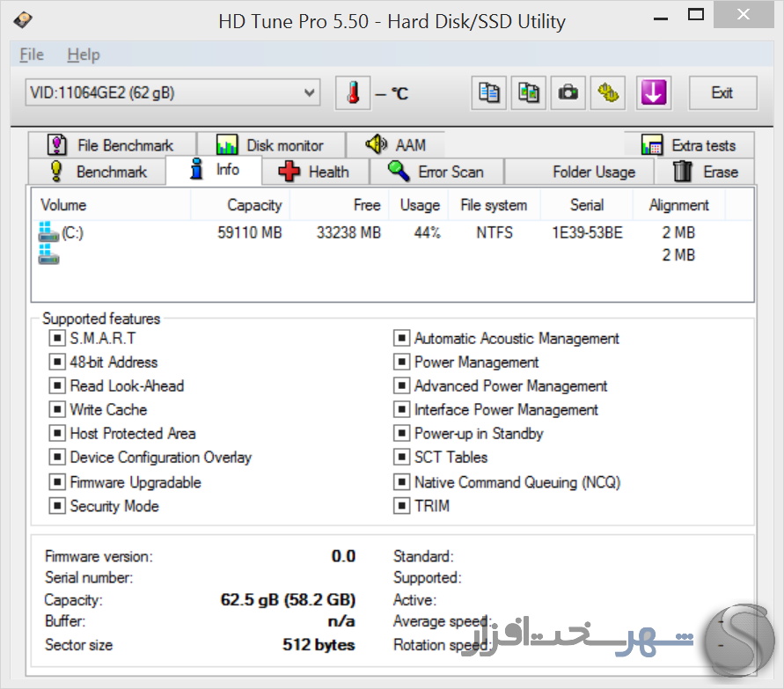Image resolution: width=784 pixels, height=689 pixels.
Task: Open the Help menu
Action: [84, 55]
